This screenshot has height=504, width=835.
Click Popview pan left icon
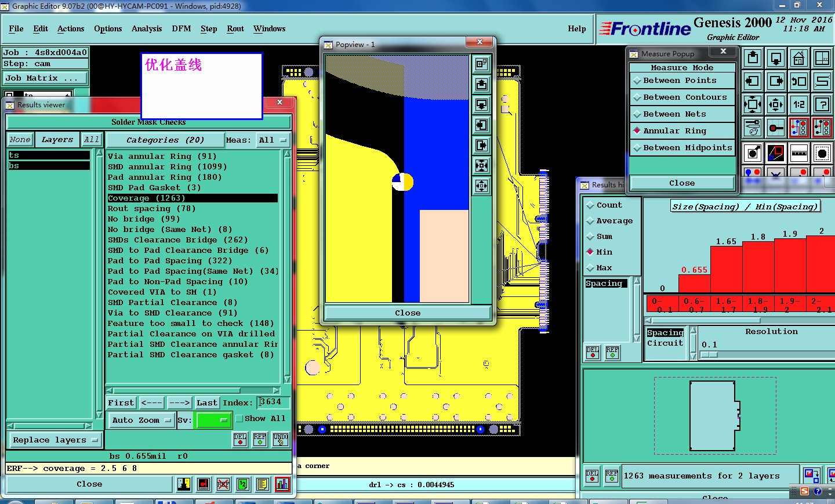click(481, 125)
